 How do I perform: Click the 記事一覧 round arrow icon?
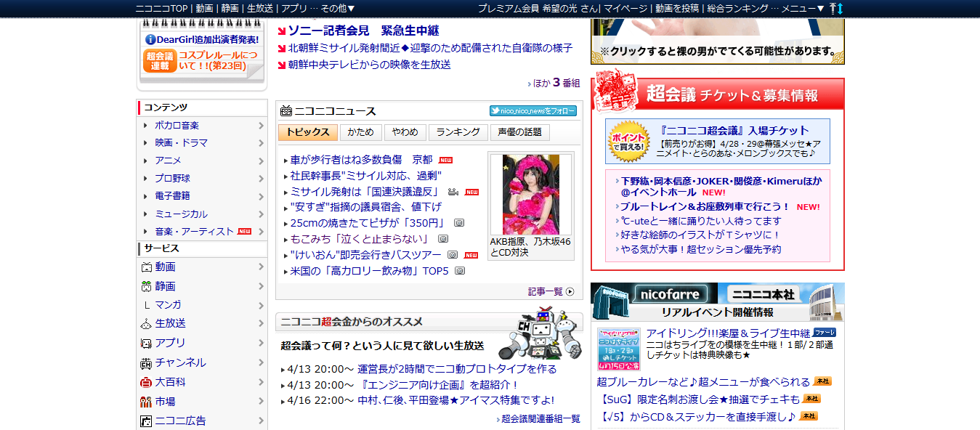tap(570, 291)
